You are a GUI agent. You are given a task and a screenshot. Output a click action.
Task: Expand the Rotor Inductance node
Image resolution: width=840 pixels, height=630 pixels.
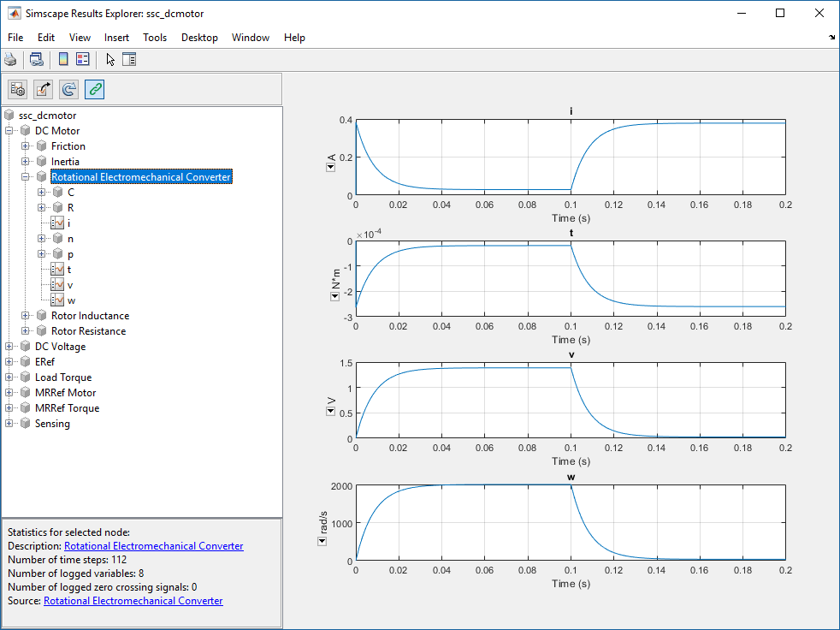point(25,316)
